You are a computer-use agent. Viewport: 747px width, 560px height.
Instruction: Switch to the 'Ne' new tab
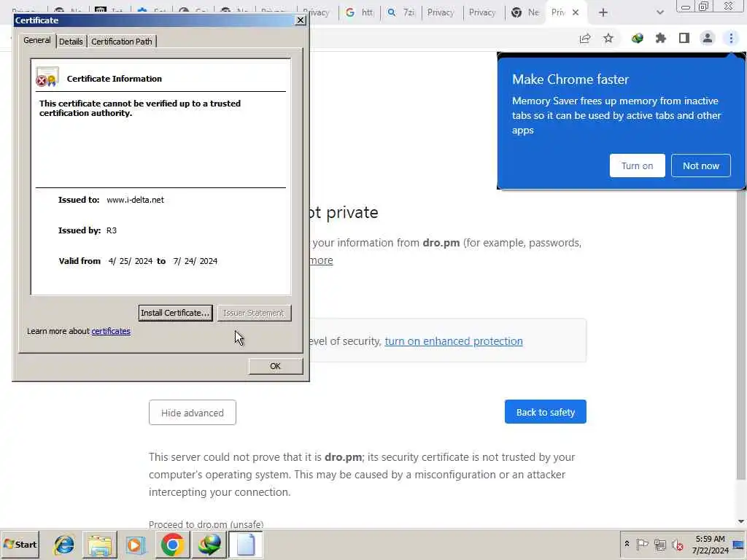(x=525, y=12)
